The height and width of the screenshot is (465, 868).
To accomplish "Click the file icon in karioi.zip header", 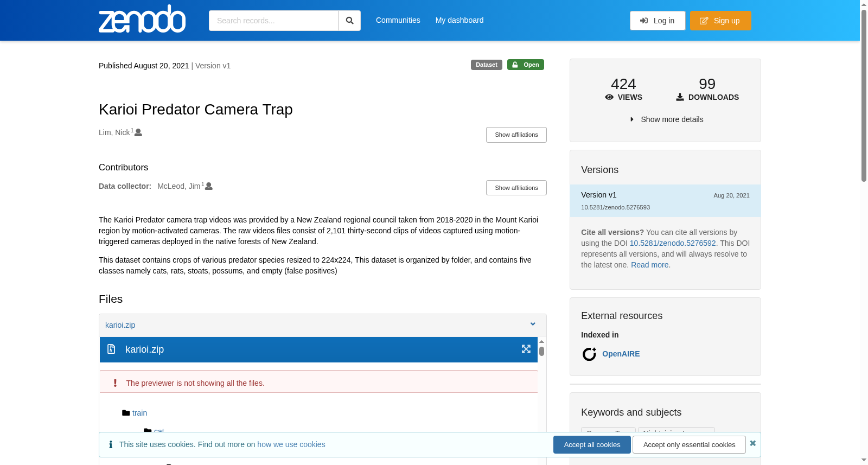I will pos(111,349).
